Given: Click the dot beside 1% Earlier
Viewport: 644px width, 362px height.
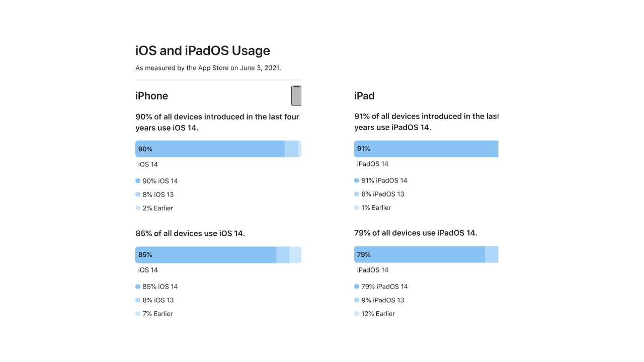Looking at the screenshot, I should click(357, 208).
